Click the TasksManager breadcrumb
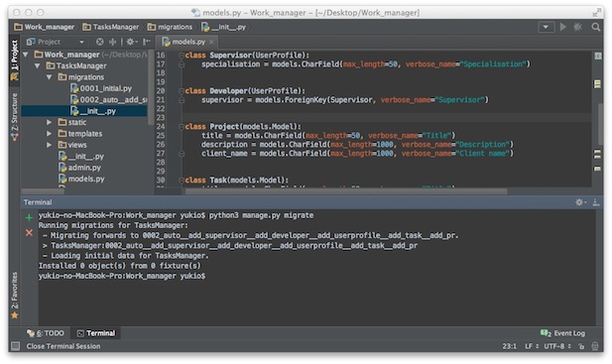This screenshot has height=364, width=612. click(x=111, y=27)
